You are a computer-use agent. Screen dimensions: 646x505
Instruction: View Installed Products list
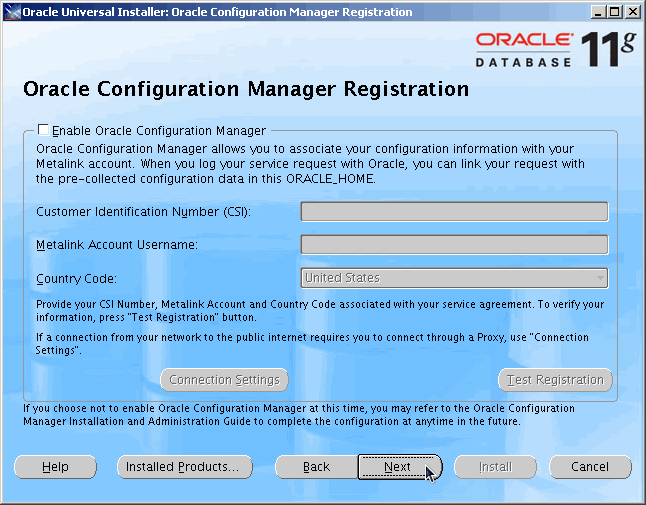point(180,467)
